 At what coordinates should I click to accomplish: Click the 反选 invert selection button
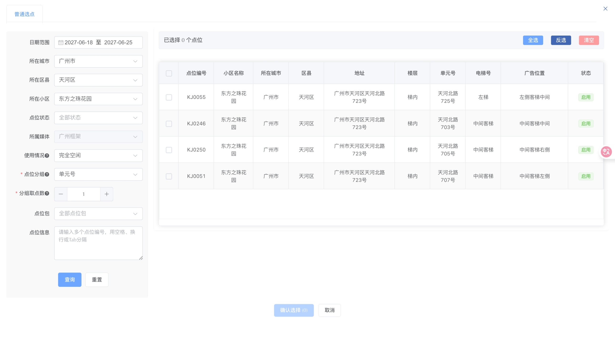tap(561, 40)
